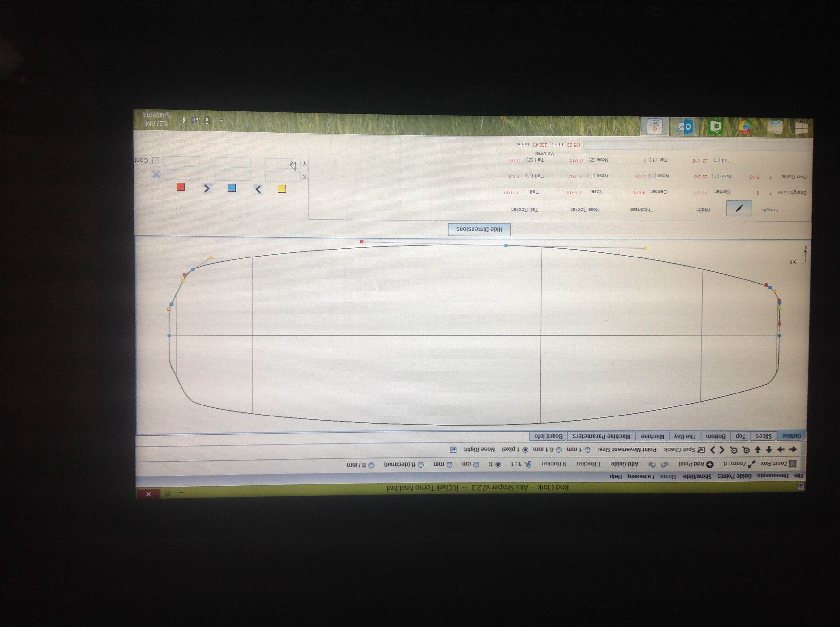840x627 pixels.
Task: Open the Show/Hide menu
Action: point(697,476)
